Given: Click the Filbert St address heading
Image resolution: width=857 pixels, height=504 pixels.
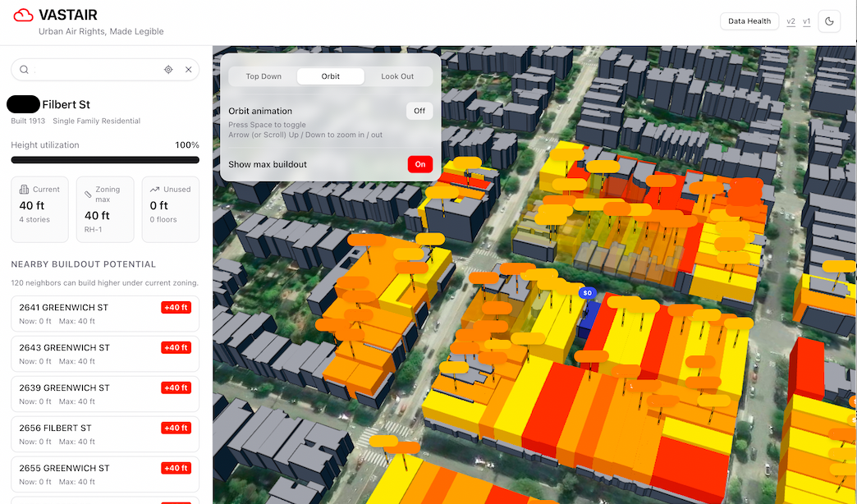Looking at the screenshot, I should coord(66,104).
